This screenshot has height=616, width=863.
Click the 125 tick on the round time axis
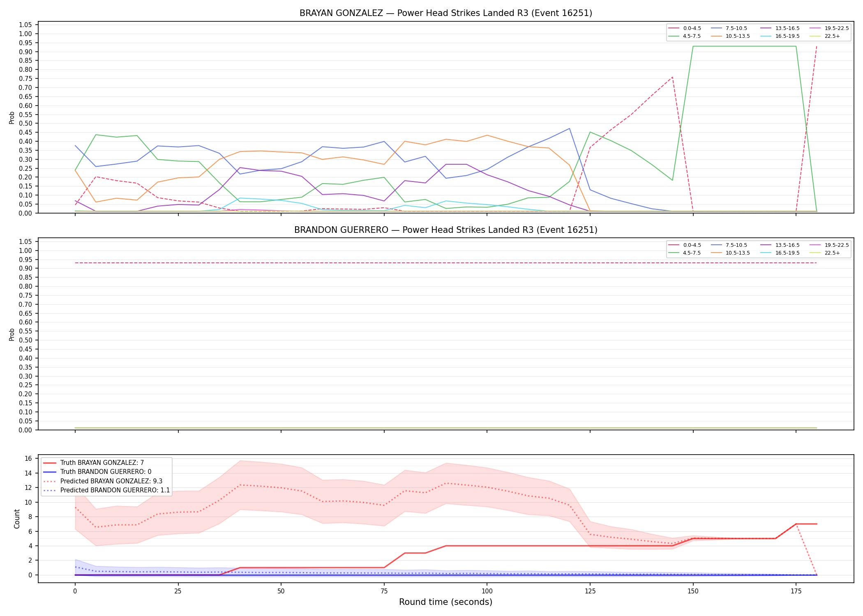click(590, 591)
